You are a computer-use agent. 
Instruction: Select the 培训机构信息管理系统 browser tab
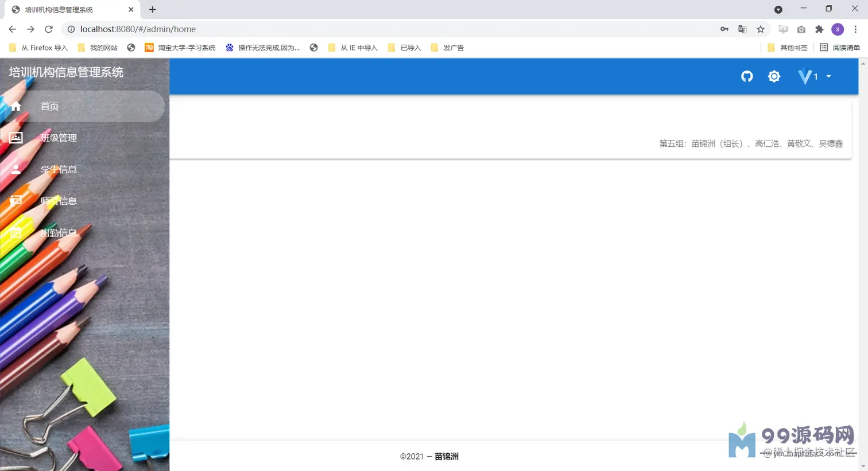pyautogui.click(x=72, y=10)
